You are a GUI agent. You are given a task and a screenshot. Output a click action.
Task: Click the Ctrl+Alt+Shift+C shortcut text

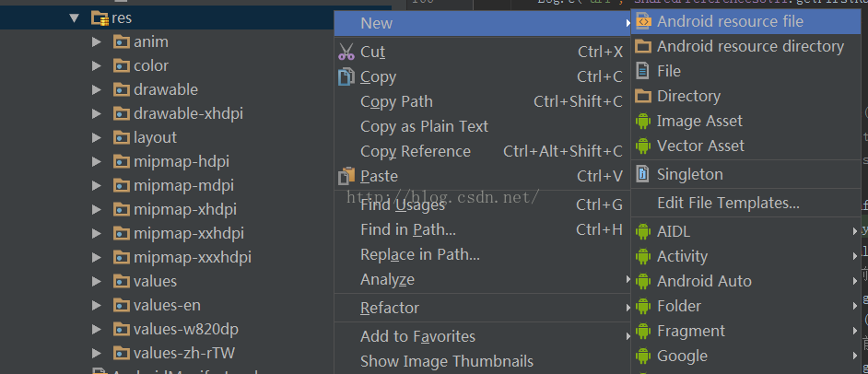[x=563, y=152]
